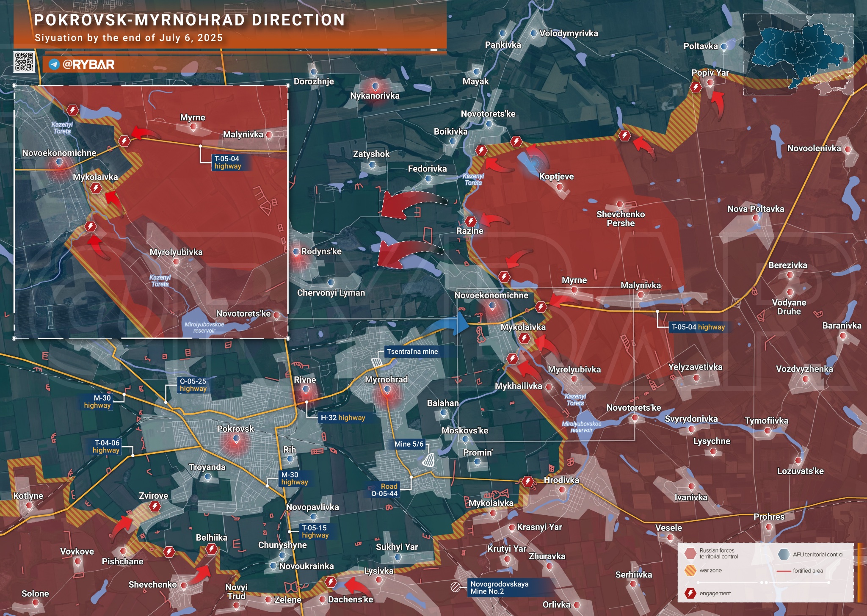The image size is (867, 616).
Task: Click the Tsentral'na mine hatched marker
Action: click(x=376, y=362)
